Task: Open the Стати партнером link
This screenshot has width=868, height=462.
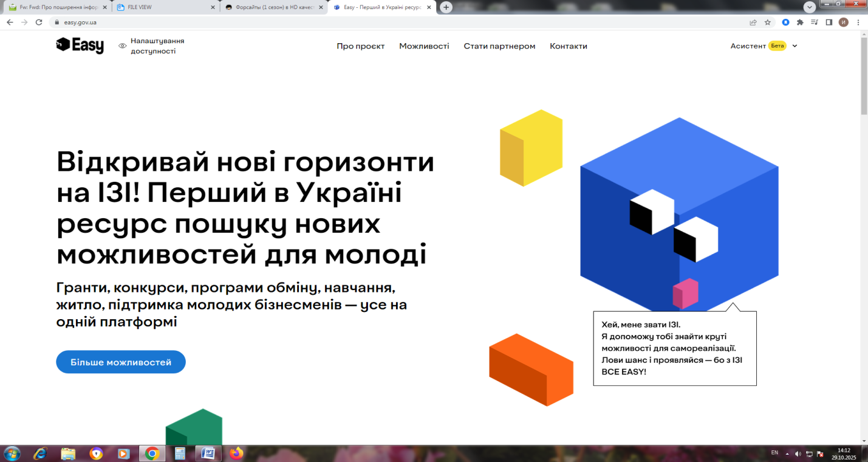Action: tap(499, 46)
